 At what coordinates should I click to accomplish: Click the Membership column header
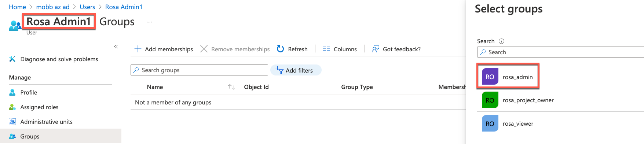tap(452, 87)
